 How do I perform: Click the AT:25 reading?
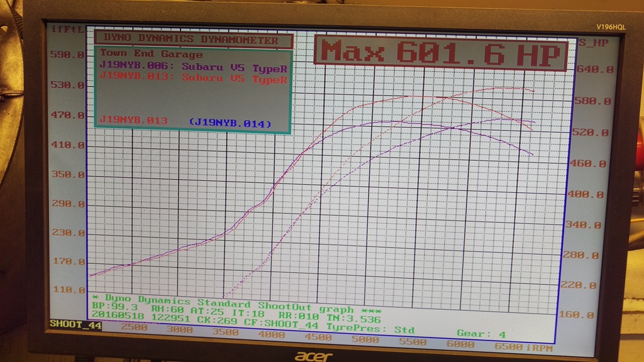208,310
